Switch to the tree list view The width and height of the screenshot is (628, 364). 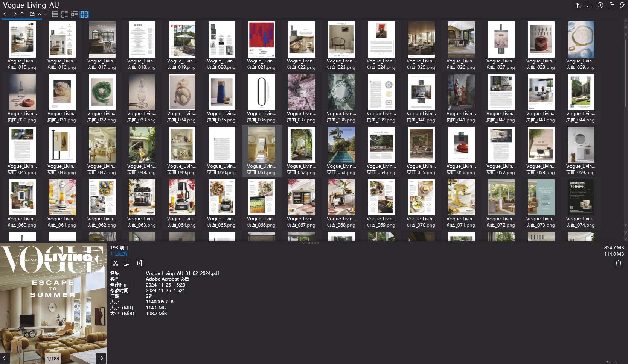pos(74,14)
